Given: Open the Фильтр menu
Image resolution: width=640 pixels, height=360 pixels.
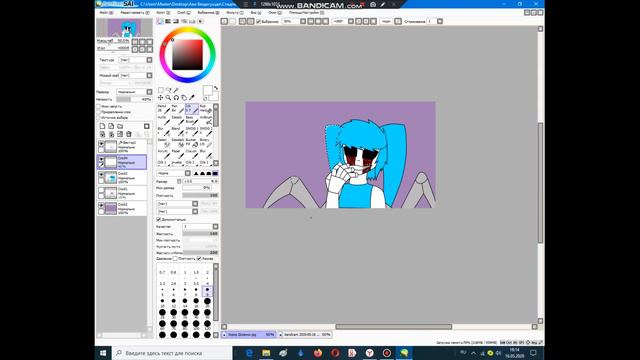Looking at the screenshot, I should pos(235,13).
